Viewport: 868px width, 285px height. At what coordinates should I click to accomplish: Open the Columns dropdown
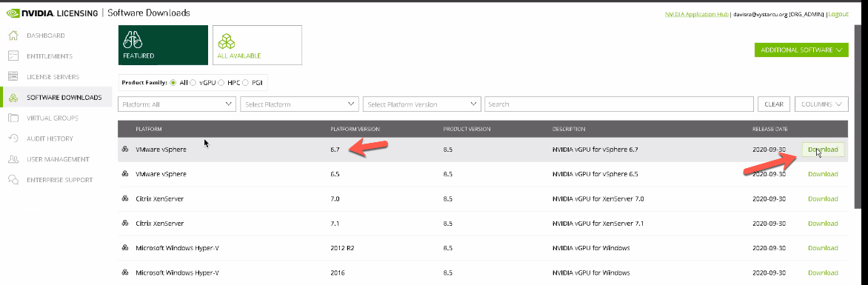(821, 104)
